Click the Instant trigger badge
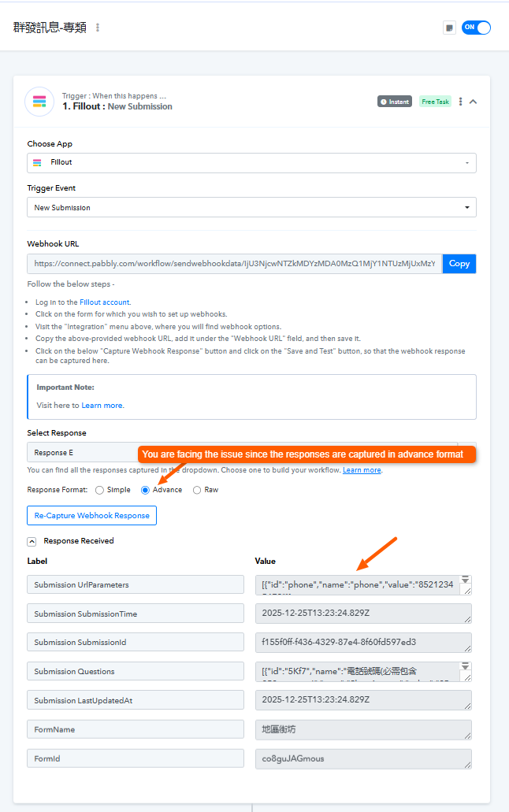Screen dimensions: 509x812 (x=395, y=102)
